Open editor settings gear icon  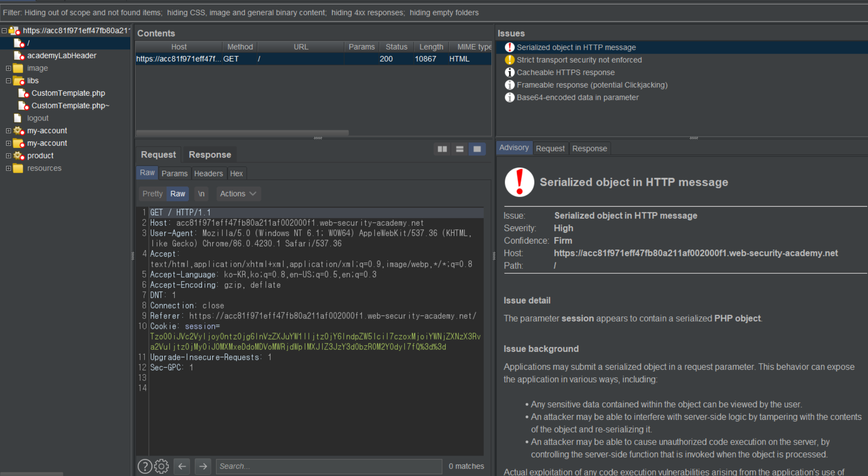pyautogui.click(x=161, y=466)
